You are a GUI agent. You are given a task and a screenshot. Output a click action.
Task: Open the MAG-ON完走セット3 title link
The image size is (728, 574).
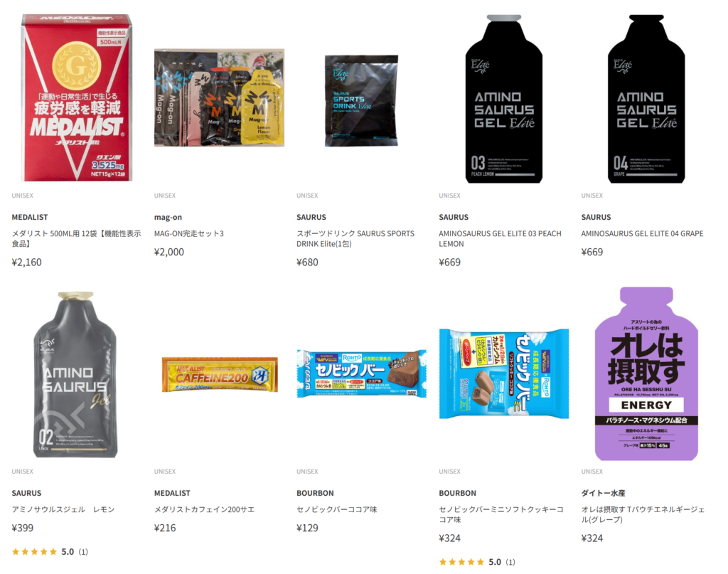[x=189, y=233]
